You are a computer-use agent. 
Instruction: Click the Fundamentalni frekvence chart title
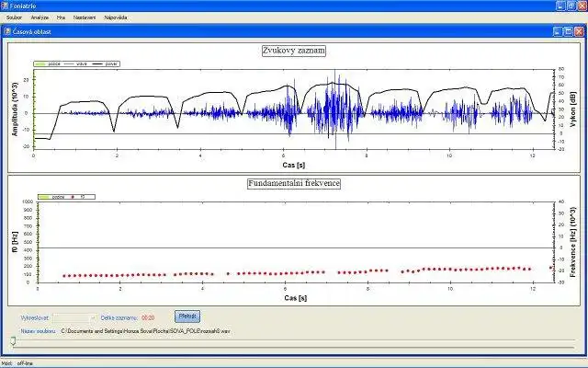click(x=292, y=183)
